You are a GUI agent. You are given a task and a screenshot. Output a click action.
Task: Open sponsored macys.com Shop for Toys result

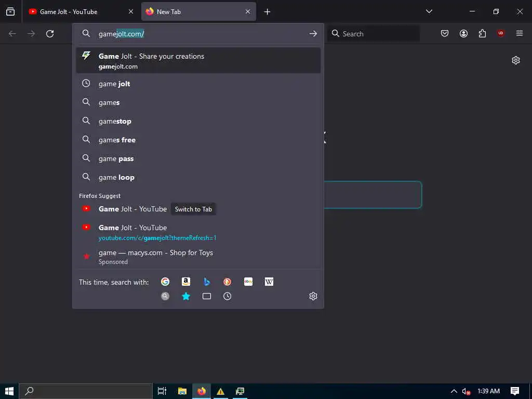[x=198, y=257]
